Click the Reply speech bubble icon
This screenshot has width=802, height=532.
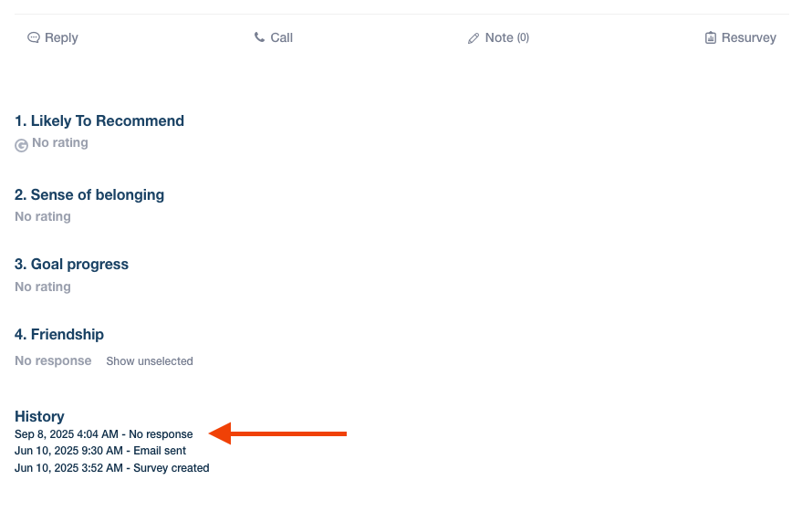coord(34,38)
